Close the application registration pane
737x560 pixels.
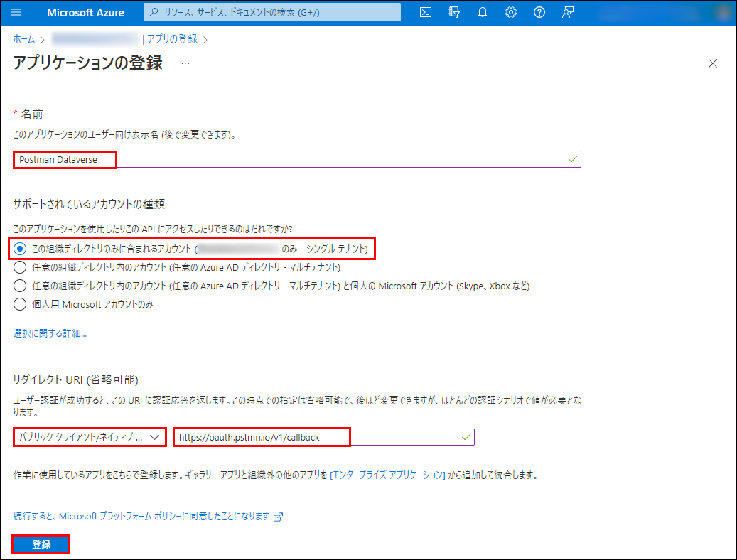point(713,63)
